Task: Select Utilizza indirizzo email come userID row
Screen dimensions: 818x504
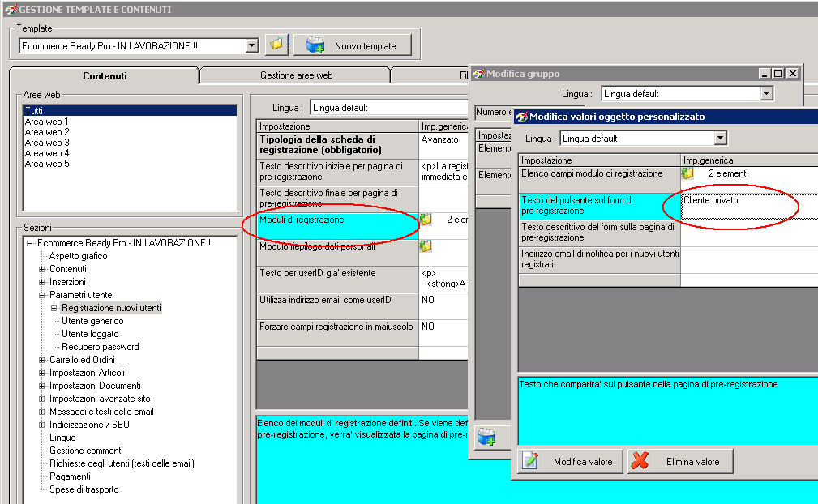Action: coord(337,305)
